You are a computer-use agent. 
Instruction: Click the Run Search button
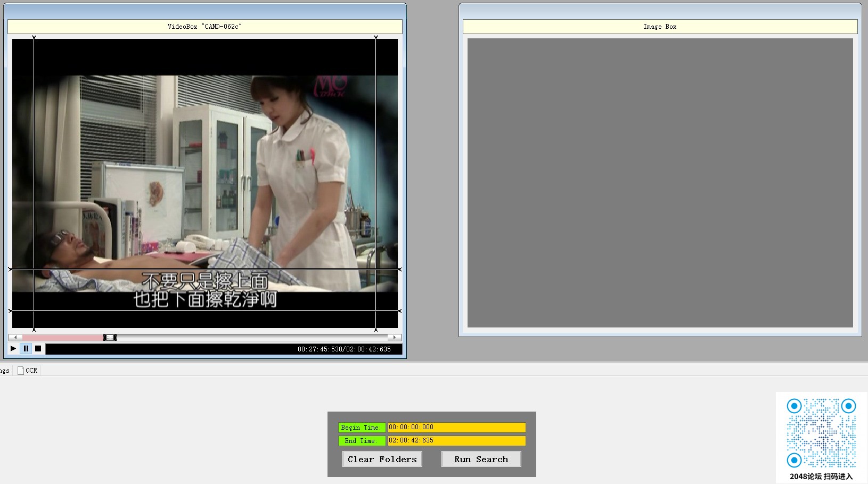pyautogui.click(x=481, y=459)
